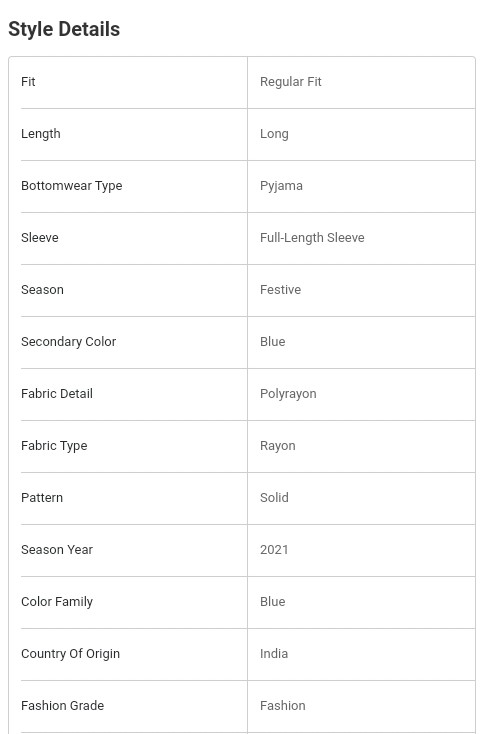
Task: Click the Long length value
Action: pos(274,134)
